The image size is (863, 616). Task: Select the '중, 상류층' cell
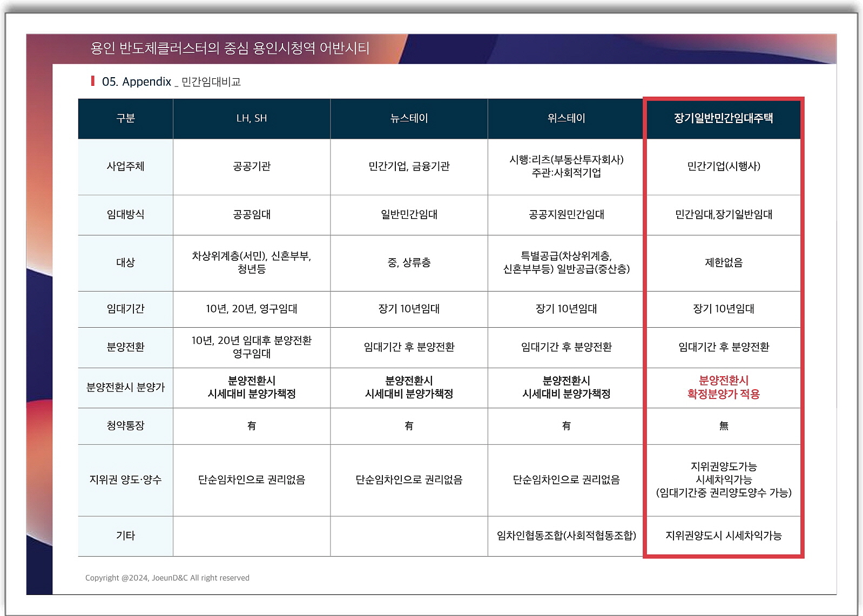409,263
